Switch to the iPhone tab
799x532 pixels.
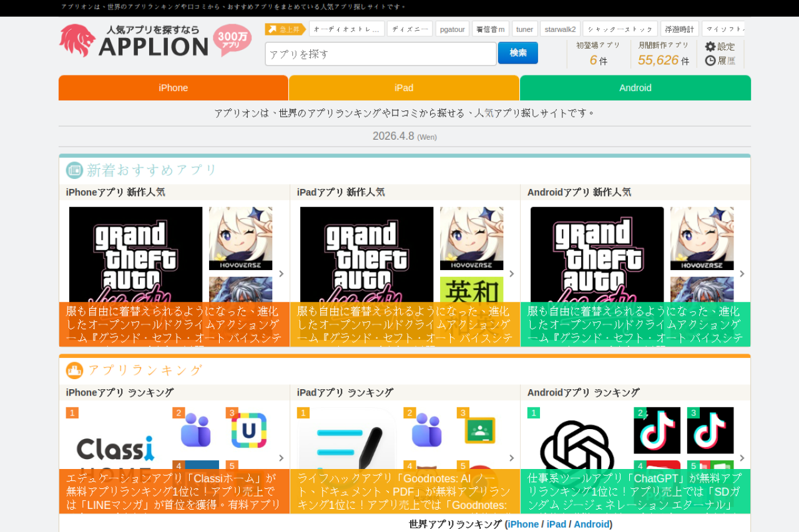pos(174,88)
